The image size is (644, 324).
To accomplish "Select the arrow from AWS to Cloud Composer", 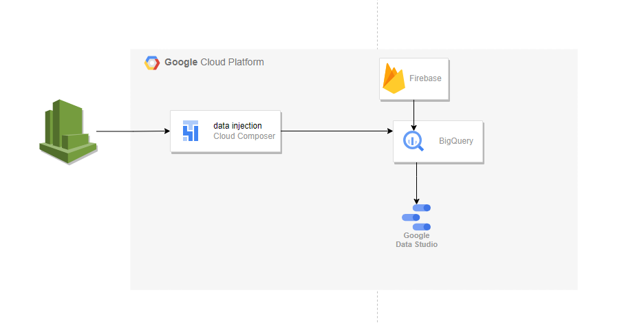I will point(131,131).
